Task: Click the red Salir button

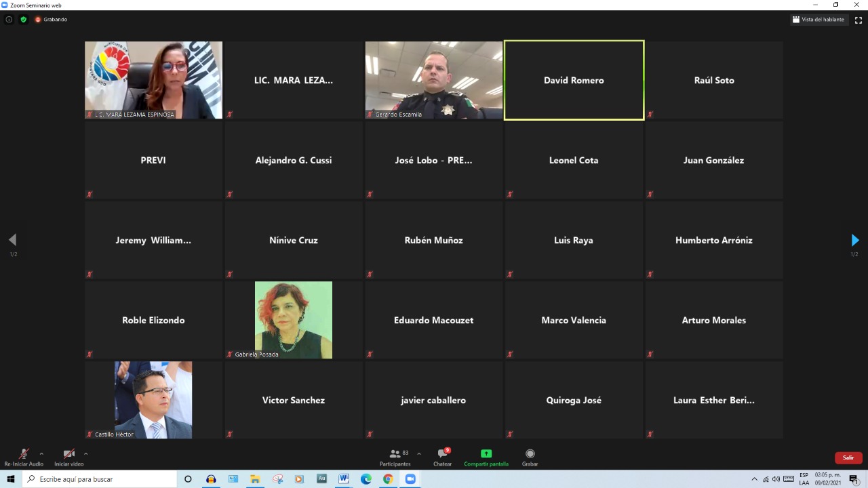Action: pyautogui.click(x=848, y=457)
